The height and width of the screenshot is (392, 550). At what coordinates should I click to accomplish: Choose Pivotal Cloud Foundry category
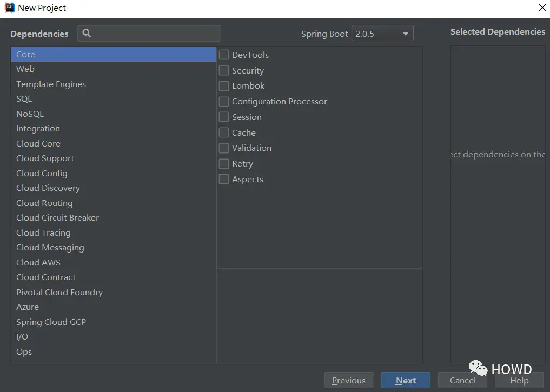114,293
